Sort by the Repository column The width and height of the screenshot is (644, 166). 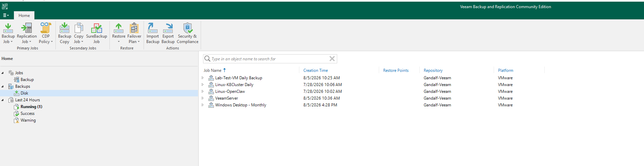click(433, 70)
